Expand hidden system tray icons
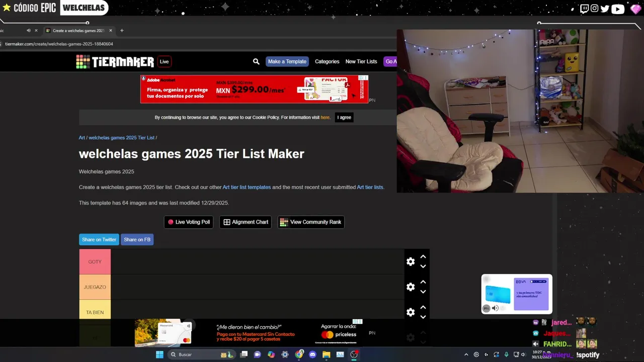The height and width of the screenshot is (362, 644). (466, 354)
